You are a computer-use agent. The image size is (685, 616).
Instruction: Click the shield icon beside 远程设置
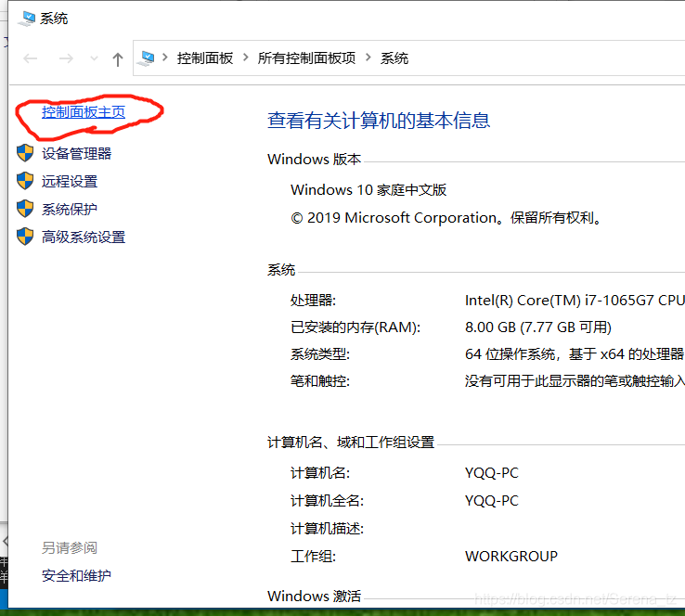coord(25,181)
